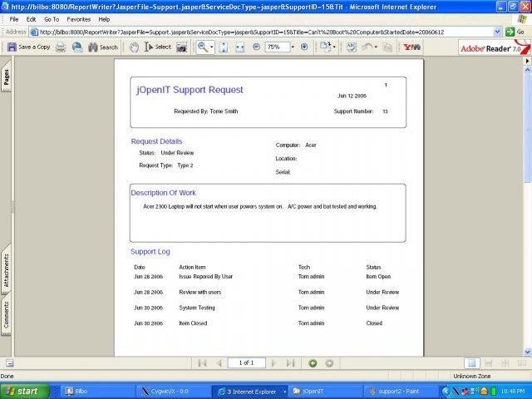
Task: Click the 10:48 PM system clock
Action: [x=513, y=392]
